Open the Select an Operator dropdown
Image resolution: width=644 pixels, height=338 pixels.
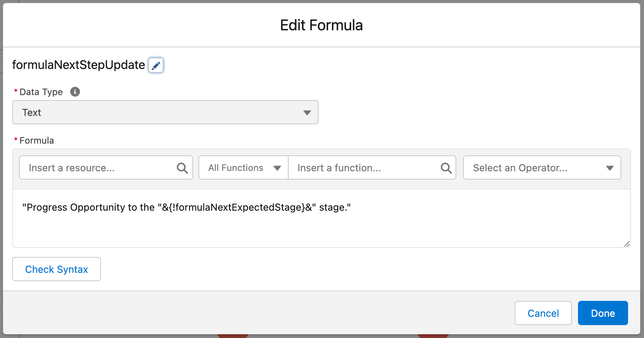click(x=542, y=167)
